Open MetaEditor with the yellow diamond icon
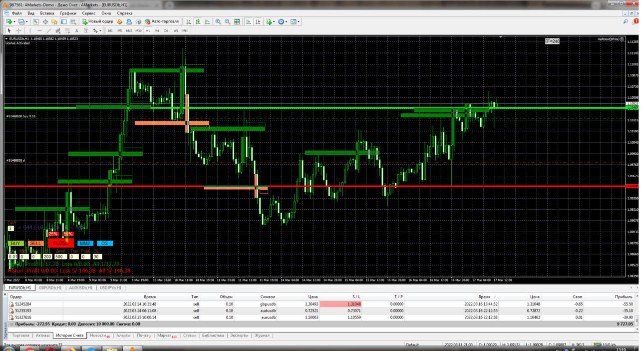644x351 pixels. pos(120,21)
